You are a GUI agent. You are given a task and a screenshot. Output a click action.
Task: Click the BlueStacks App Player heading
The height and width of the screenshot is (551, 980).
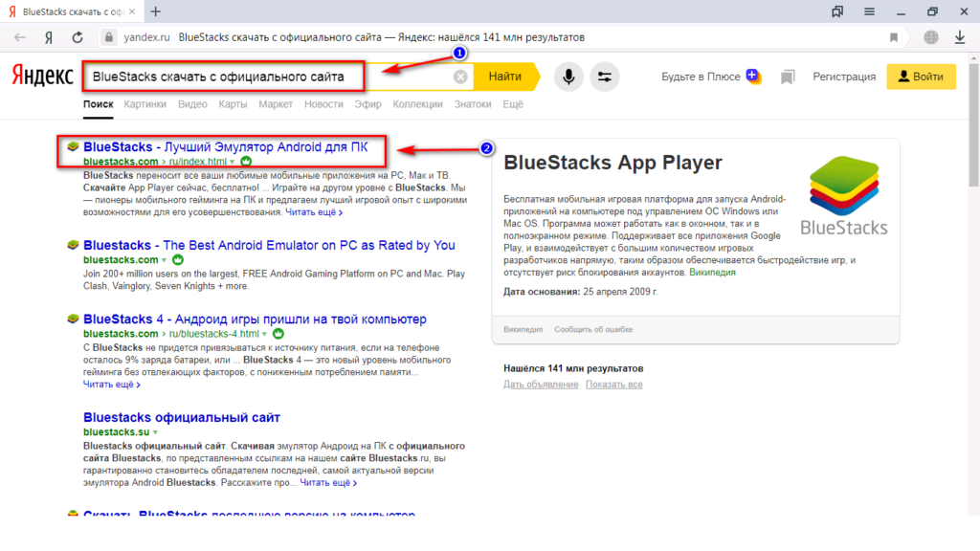612,163
